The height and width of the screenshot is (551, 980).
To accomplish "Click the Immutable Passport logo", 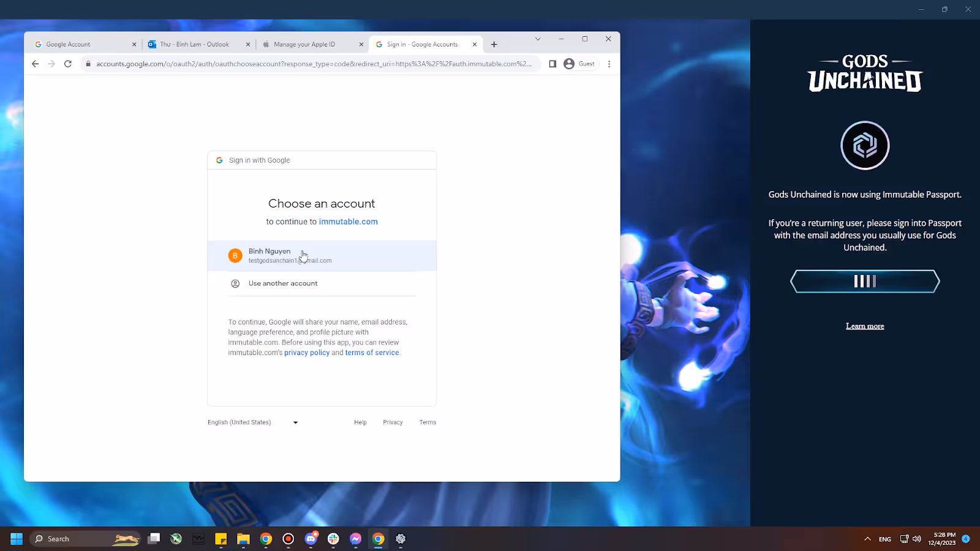I will (x=865, y=145).
